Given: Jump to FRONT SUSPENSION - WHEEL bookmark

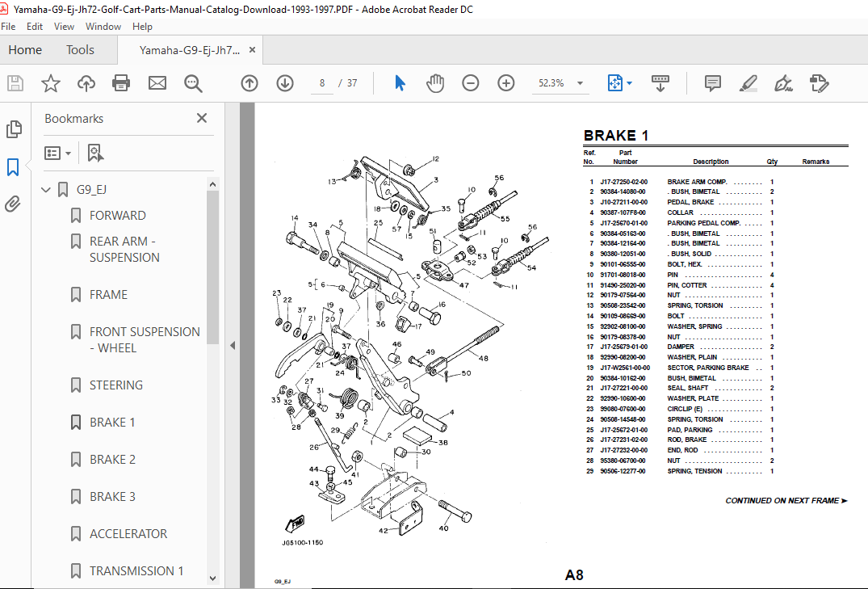Looking at the screenshot, I should [145, 339].
